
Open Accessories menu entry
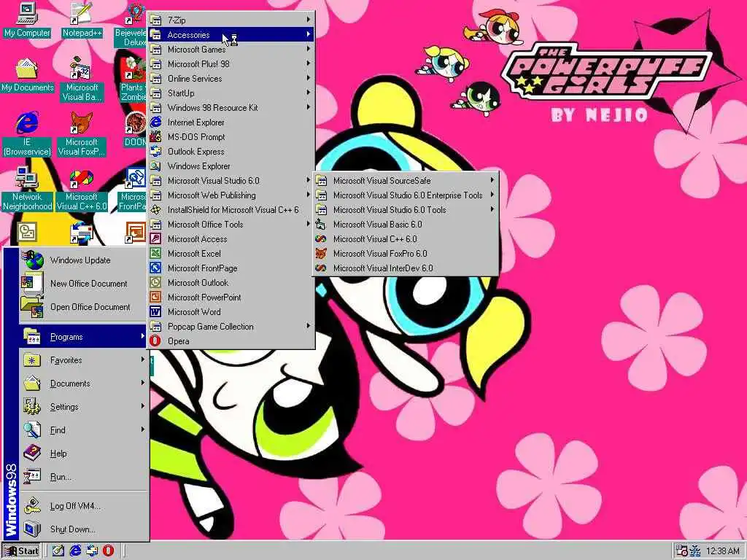click(x=231, y=35)
